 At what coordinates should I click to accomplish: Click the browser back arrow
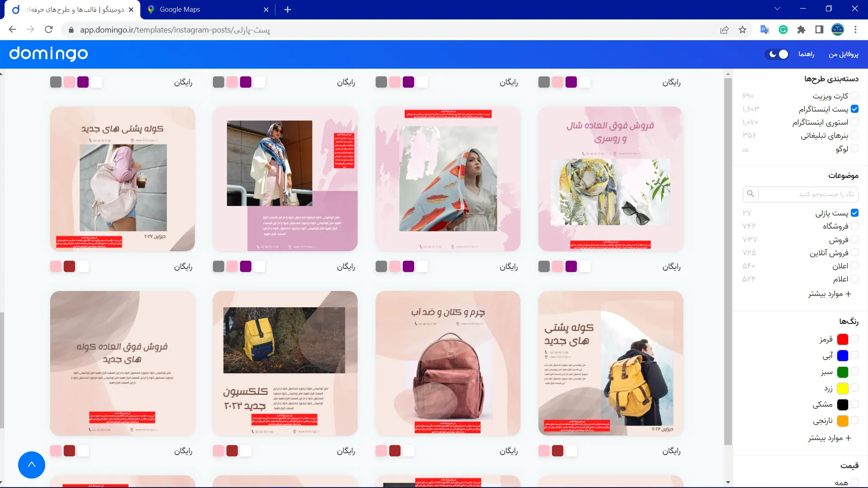(12, 30)
